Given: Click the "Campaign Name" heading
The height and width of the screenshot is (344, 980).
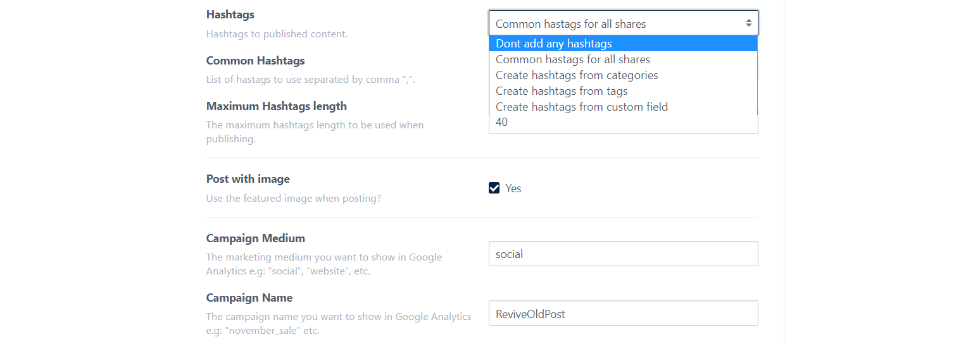Looking at the screenshot, I should 249,298.
